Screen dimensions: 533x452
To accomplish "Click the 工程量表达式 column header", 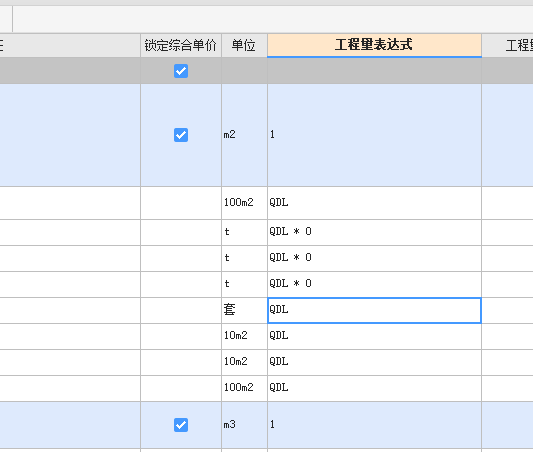I will (x=374, y=45).
